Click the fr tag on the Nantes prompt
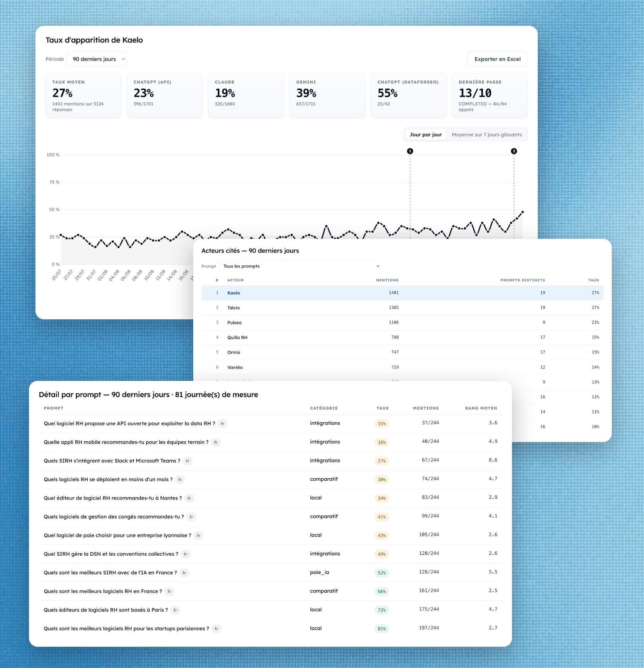The image size is (644, 668). click(189, 498)
